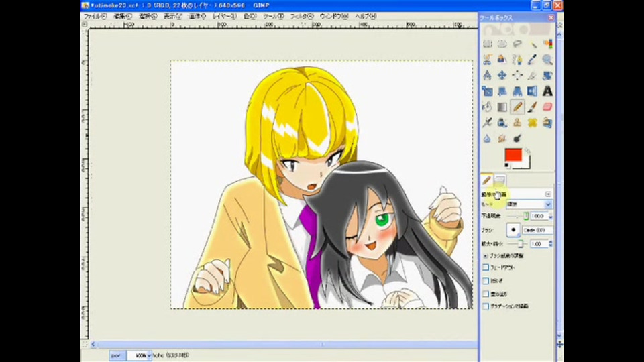Screen dimensions: 644x362
Task: Select the Move tool
Action: [502, 75]
